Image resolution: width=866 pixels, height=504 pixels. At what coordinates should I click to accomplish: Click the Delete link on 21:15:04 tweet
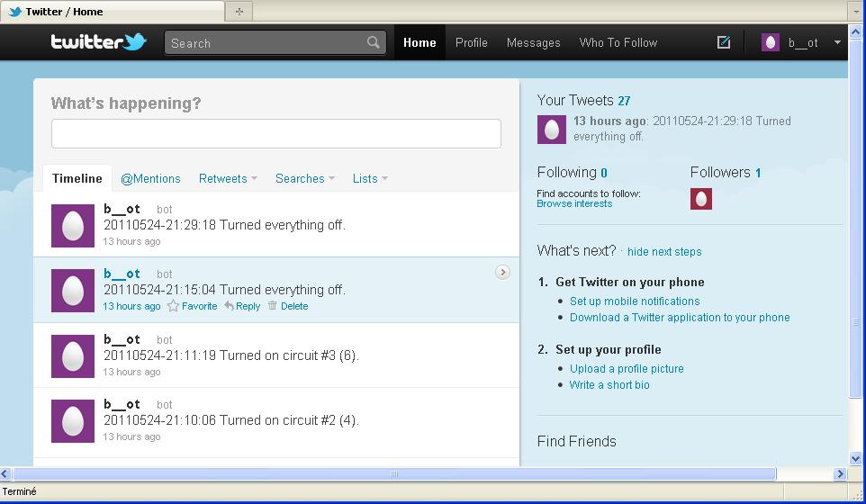pos(294,306)
